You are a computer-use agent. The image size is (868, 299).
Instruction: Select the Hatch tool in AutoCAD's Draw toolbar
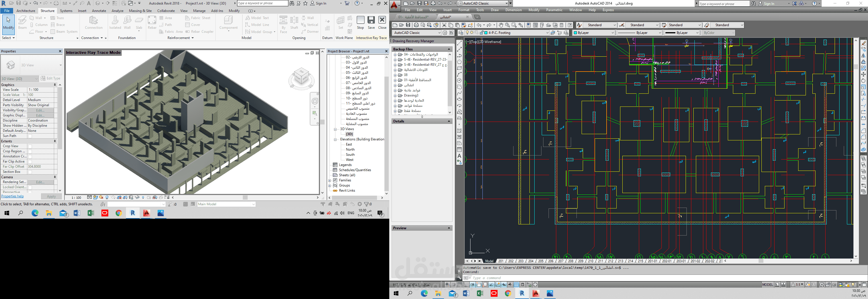[459, 131]
